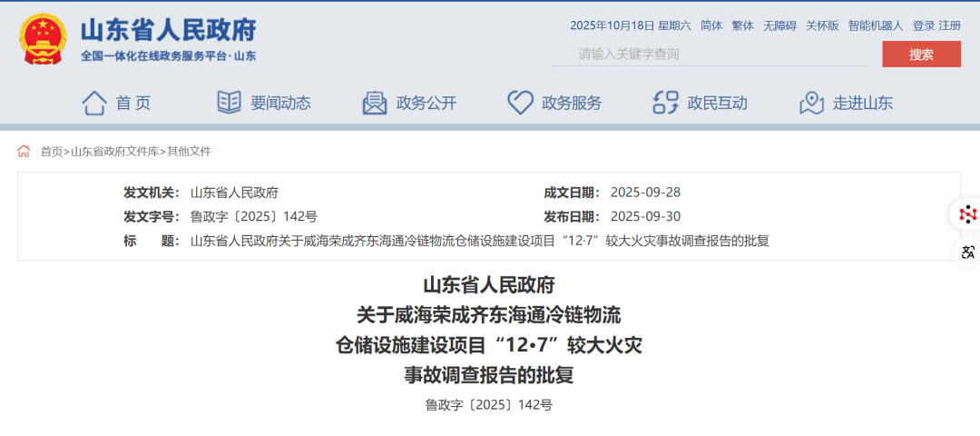Image resolution: width=980 pixels, height=436 pixels.
Task: Open the red dotted floating sidebar icon
Action: pos(967,214)
